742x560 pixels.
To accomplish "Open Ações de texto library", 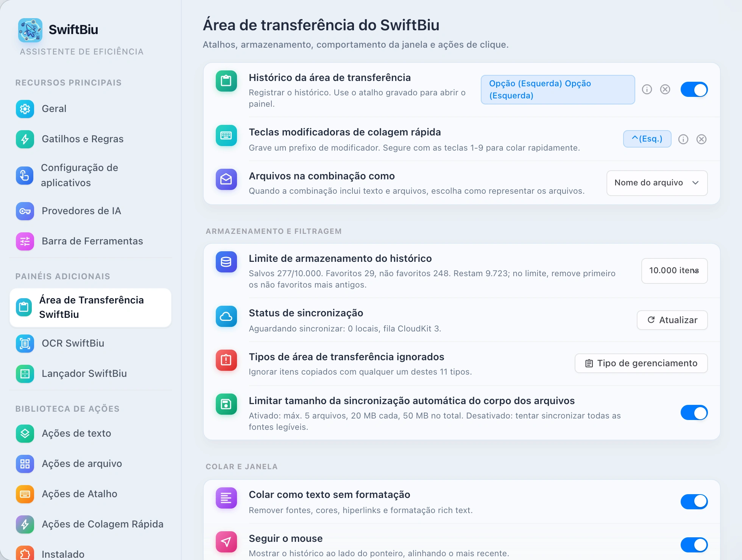I will click(90, 434).
